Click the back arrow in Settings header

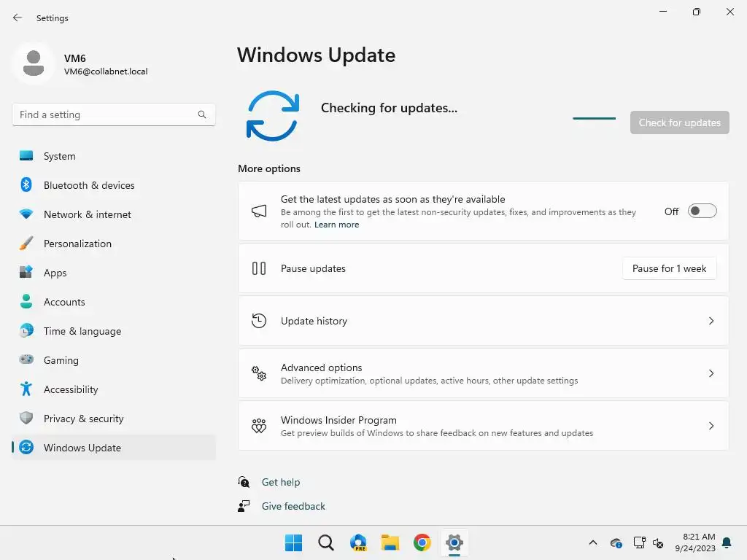(18, 17)
